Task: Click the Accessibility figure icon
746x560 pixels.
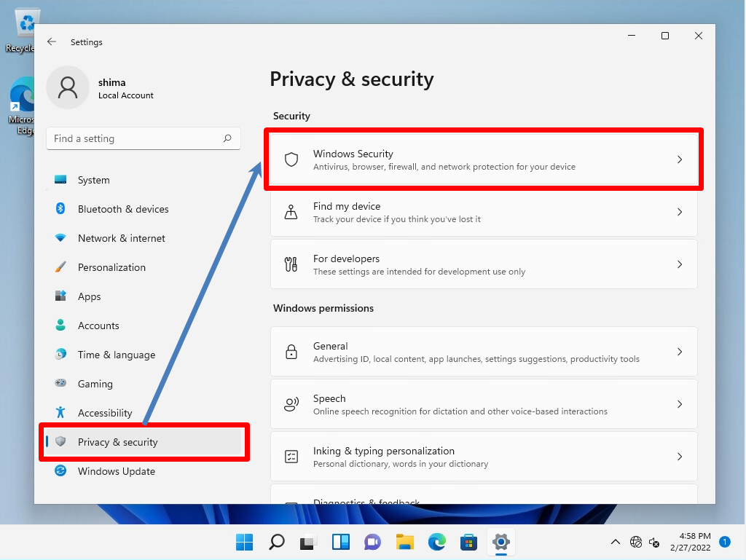Action: point(60,412)
